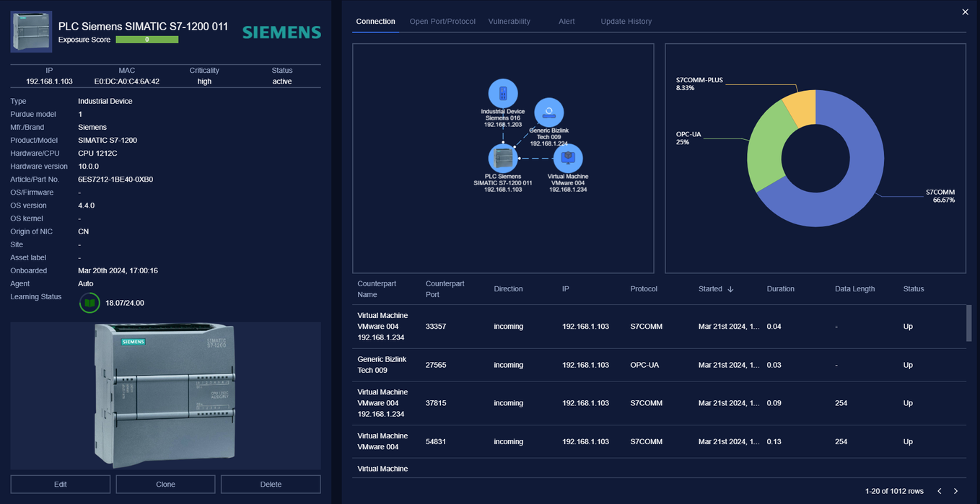Click the Counterpart Name column header
The height and width of the screenshot is (504, 980).
coord(377,289)
